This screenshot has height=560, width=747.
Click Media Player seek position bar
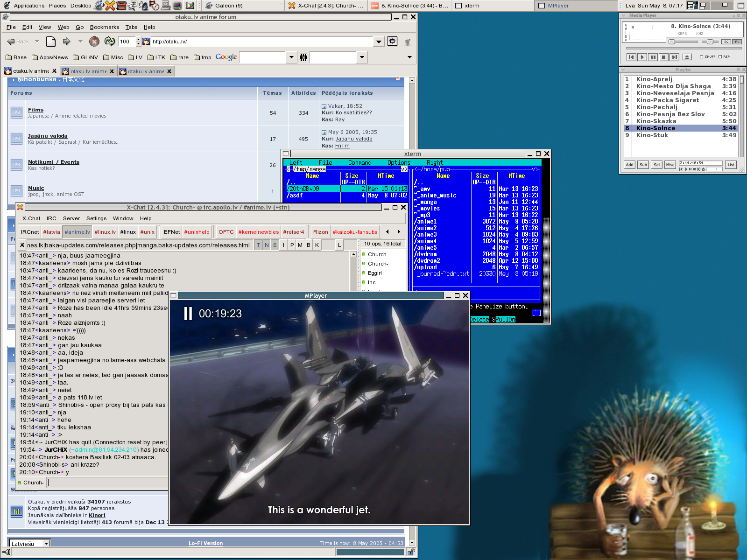tap(684, 48)
